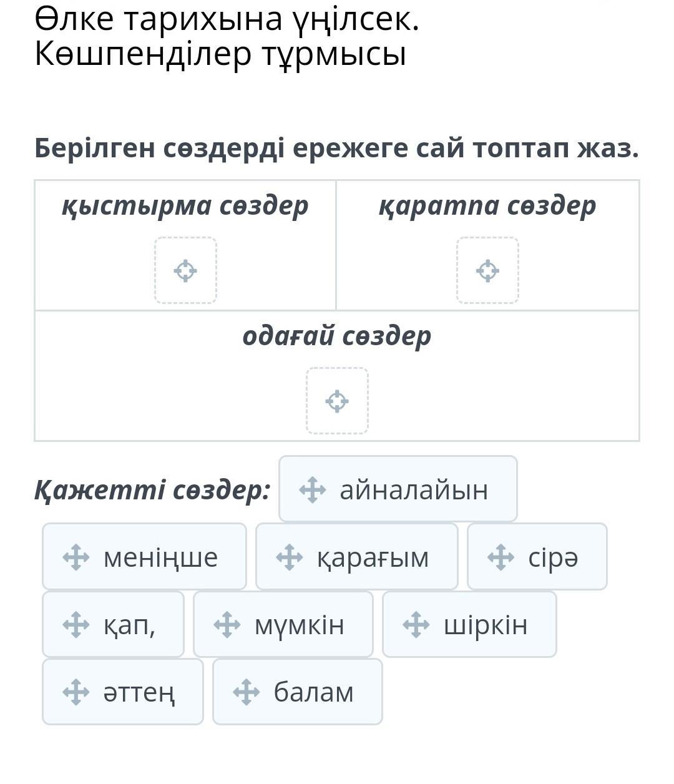Select the word chip қарағым
Viewport: 674px width, 784px height.
click(x=357, y=556)
